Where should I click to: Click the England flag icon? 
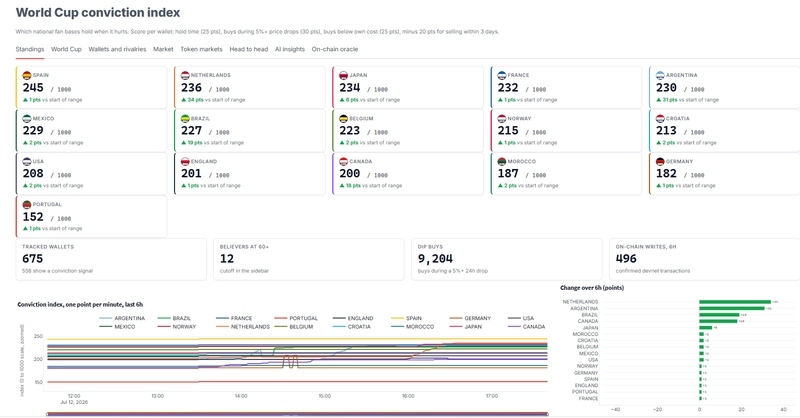coord(185,161)
